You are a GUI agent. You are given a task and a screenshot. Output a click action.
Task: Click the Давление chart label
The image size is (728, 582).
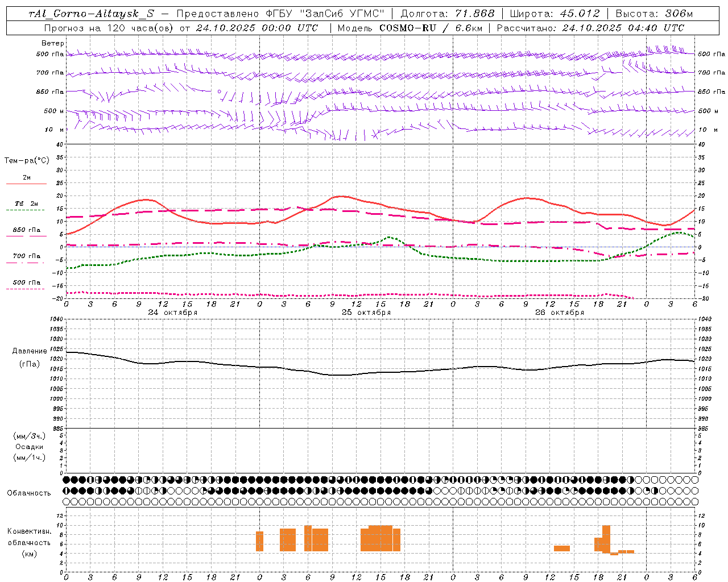coord(30,351)
